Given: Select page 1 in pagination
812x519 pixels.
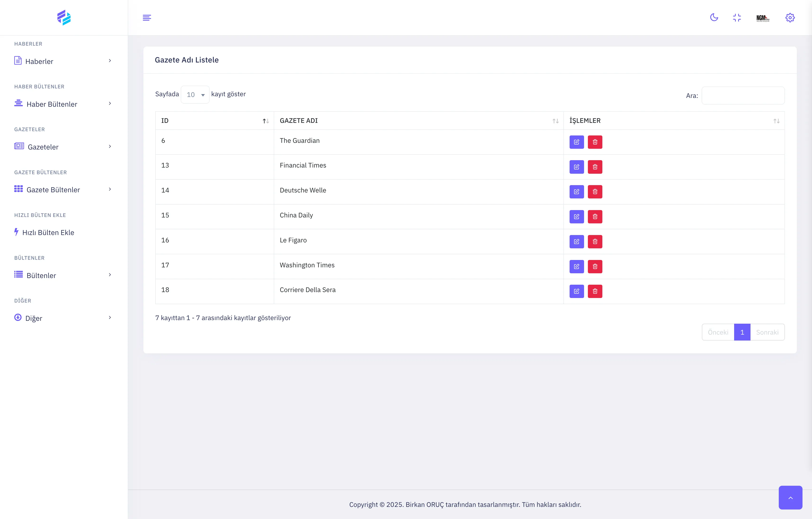Looking at the screenshot, I should tap(742, 332).
